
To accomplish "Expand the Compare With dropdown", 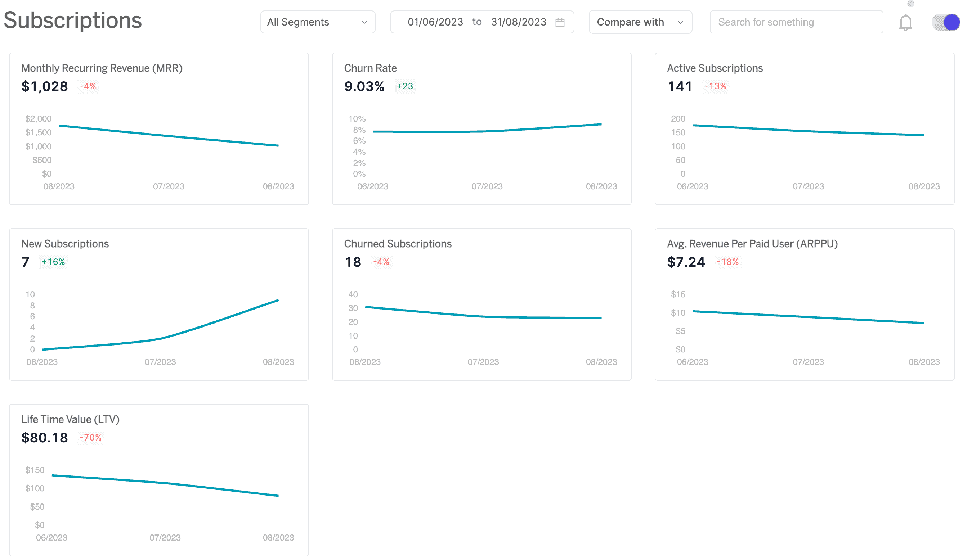I will [639, 22].
